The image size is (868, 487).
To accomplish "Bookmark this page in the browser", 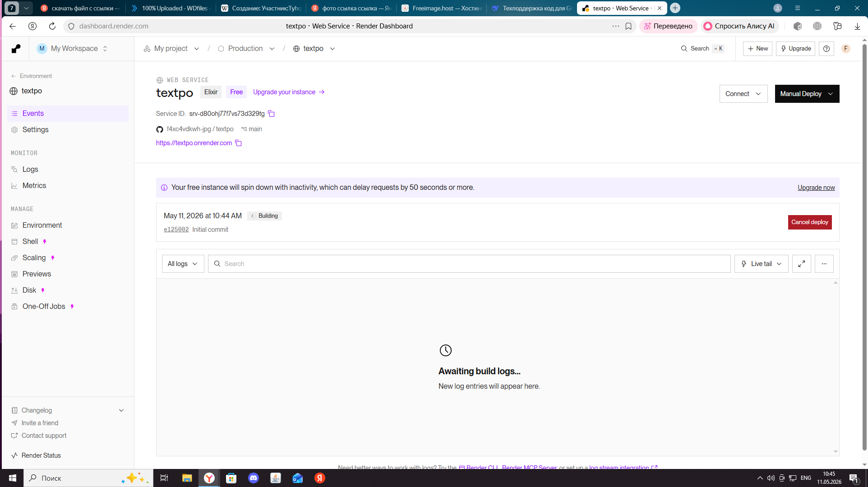I will (628, 26).
